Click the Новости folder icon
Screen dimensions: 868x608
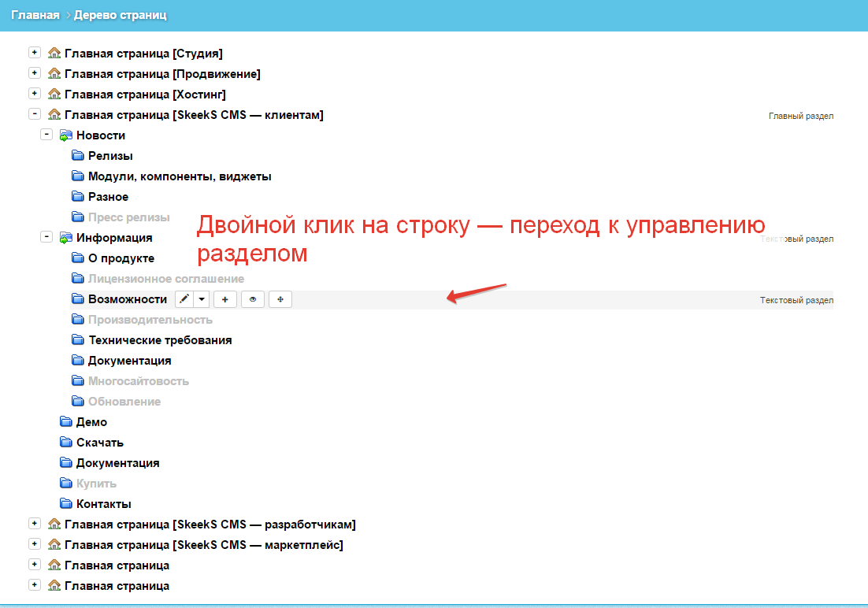point(66,135)
